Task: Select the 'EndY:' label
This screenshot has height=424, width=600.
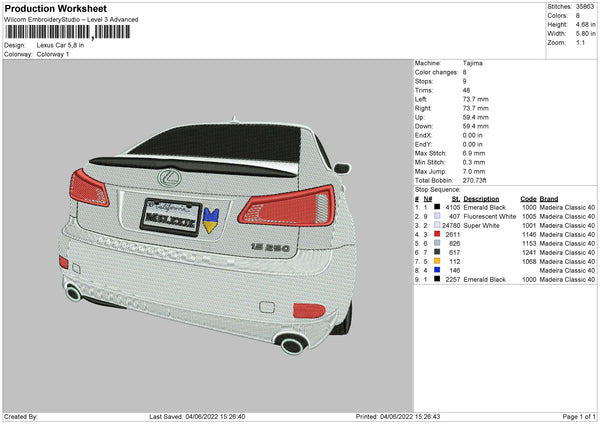Action: [x=423, y=144]
